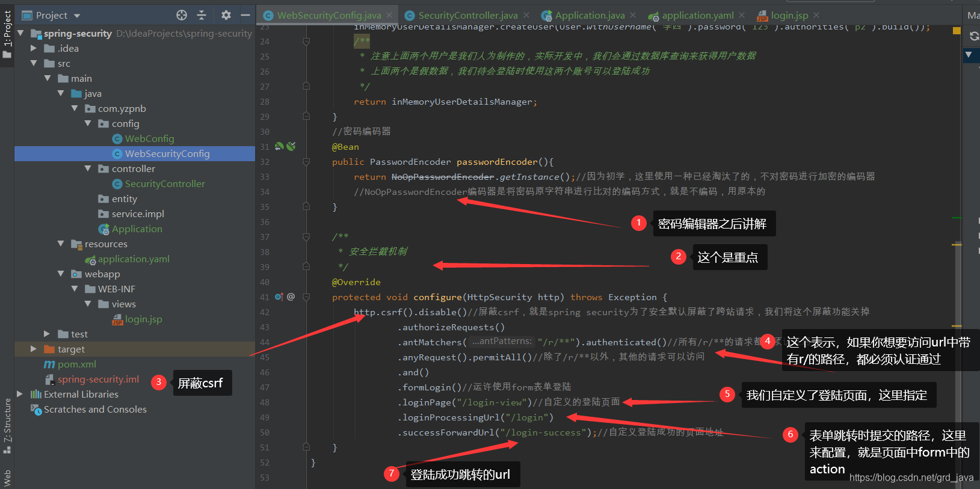Image resolution: width=980 pixels, height=489 pixels.
Task: Click the External Libraries bar icon
Action: (x=36, y=394)
